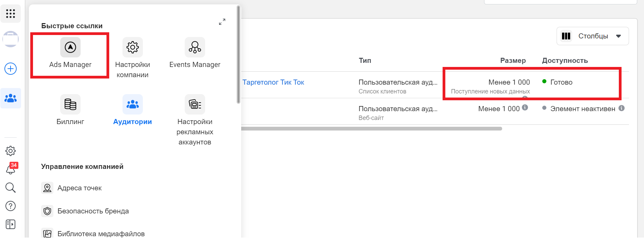This screenshot has width=644, height=243.
Task: Expand the menu panel to full view
Action: click(222, 22)
